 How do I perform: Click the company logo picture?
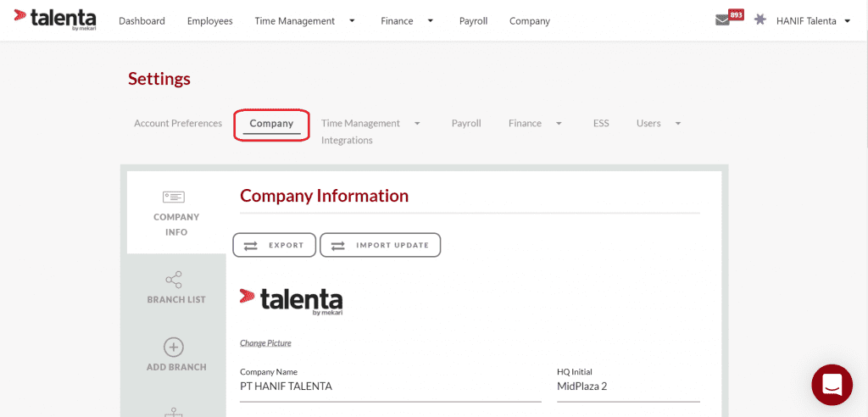pyautogui.click(x=292, y=302)
